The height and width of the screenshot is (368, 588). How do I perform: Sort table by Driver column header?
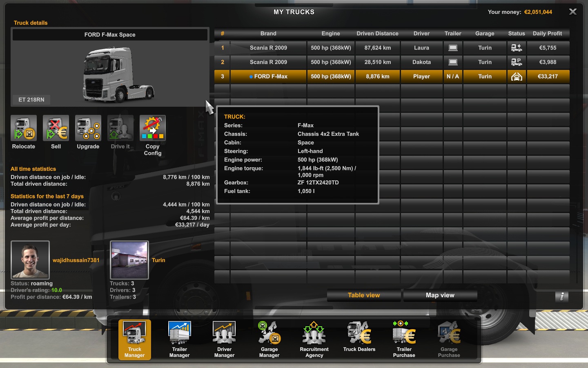coord(421,34)
